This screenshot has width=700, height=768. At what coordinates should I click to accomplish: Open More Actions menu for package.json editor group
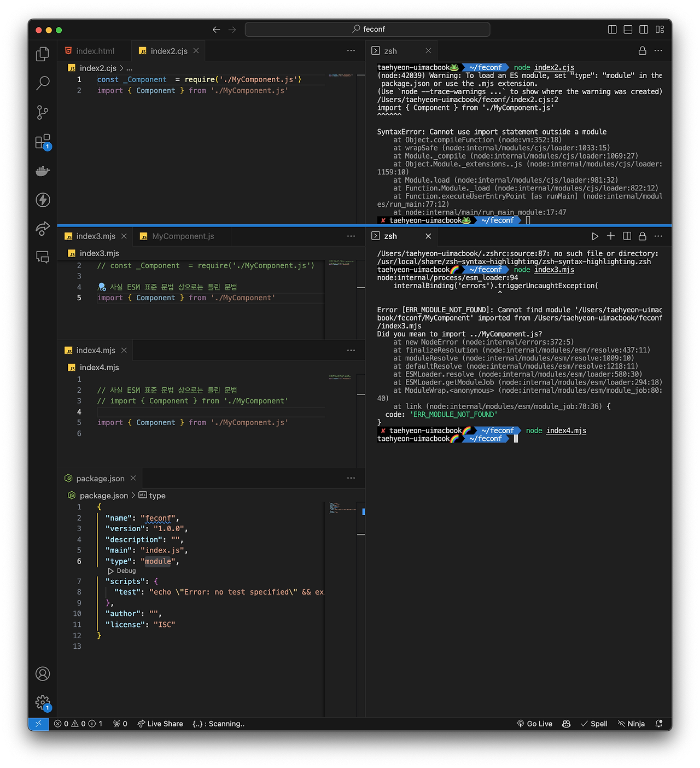(x=351, y=478)
